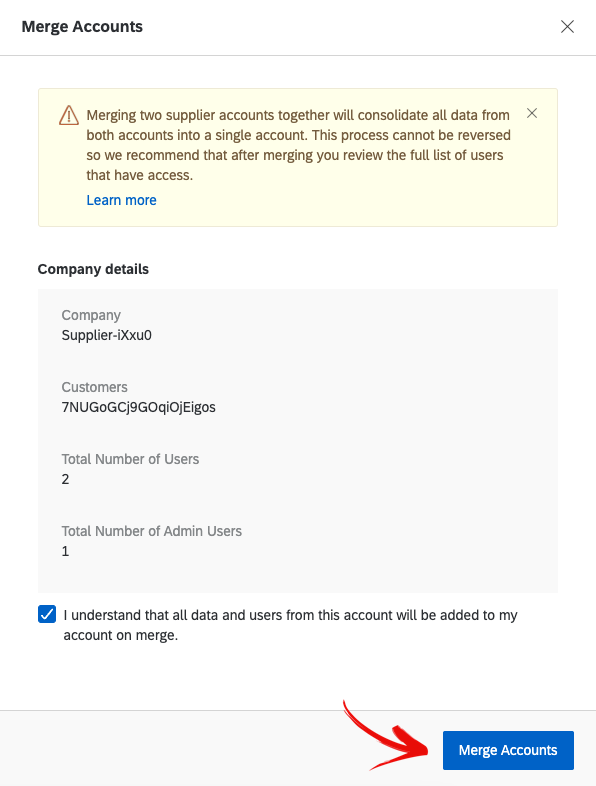Click the Company field label
This screenshot has width=596, height=786.
point(91,315)
